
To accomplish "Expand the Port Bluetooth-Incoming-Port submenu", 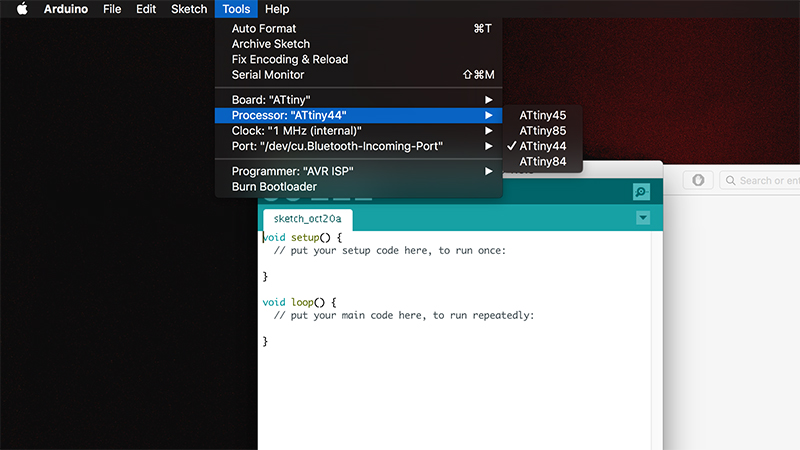I will tap(359, 146).
